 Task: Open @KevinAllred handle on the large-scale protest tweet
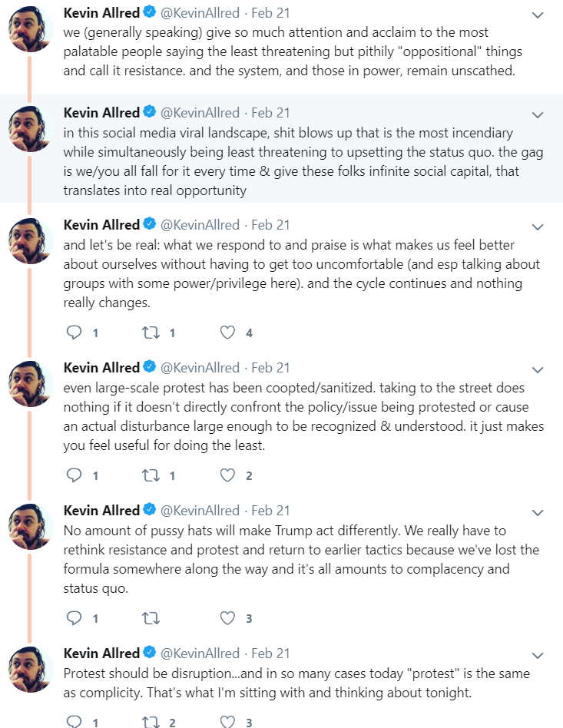(x=200, y=368)
